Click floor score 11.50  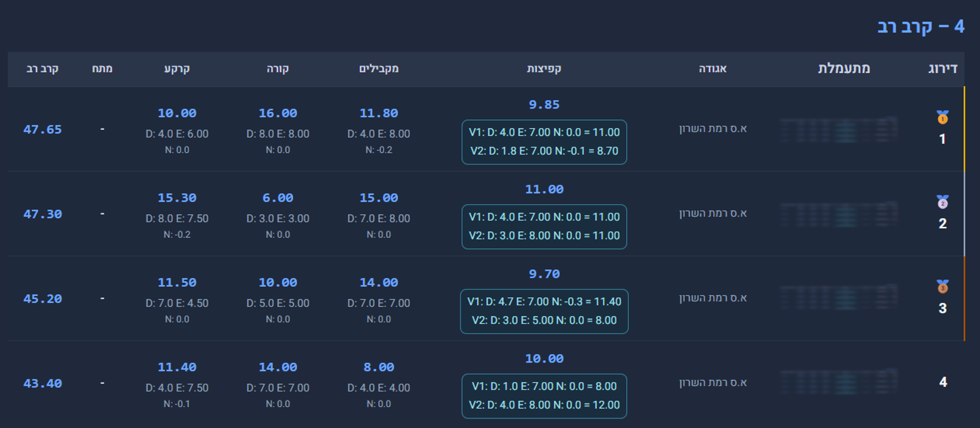177,282
